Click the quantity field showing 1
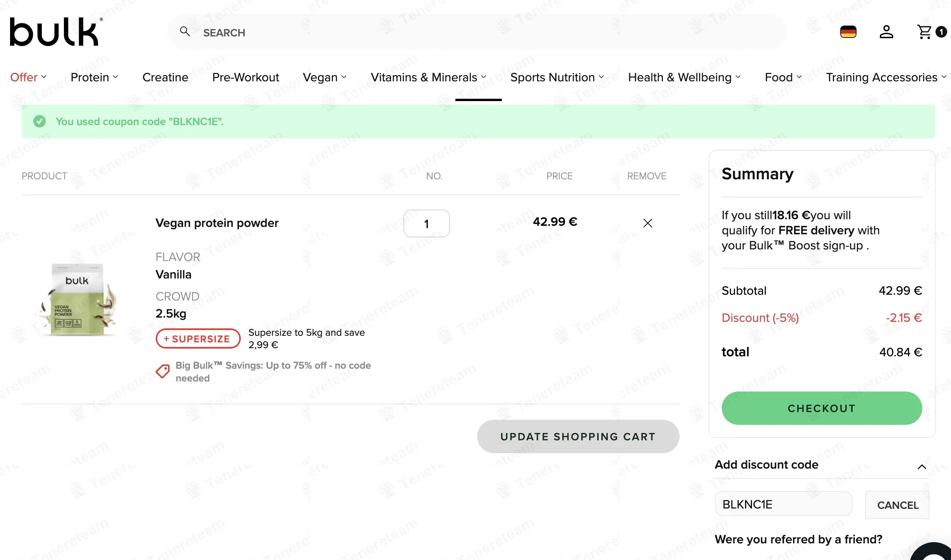This screenshot has height=560, width=951. [x=426, y=223]
